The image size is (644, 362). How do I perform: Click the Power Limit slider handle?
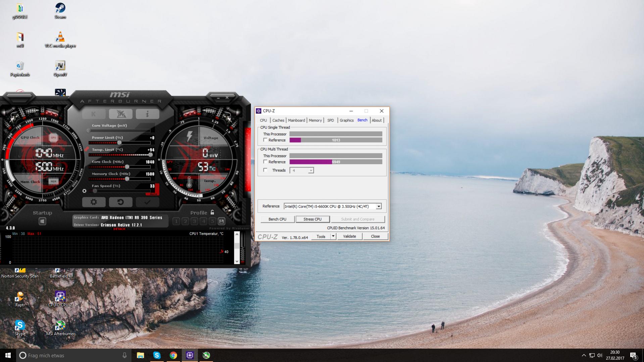pyautogui.click(x=119, y=143)
